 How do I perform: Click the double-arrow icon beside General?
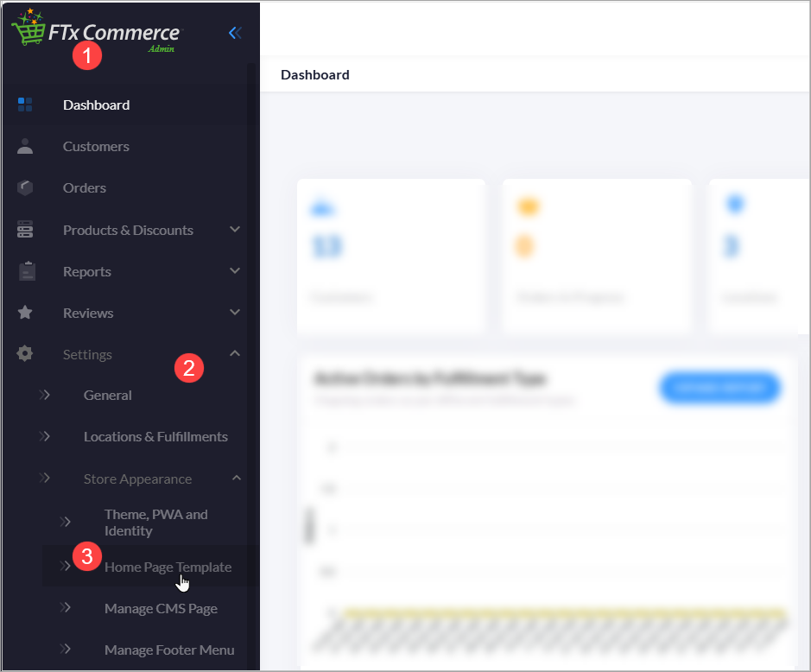pyautogui.click(x=45, y=395)
